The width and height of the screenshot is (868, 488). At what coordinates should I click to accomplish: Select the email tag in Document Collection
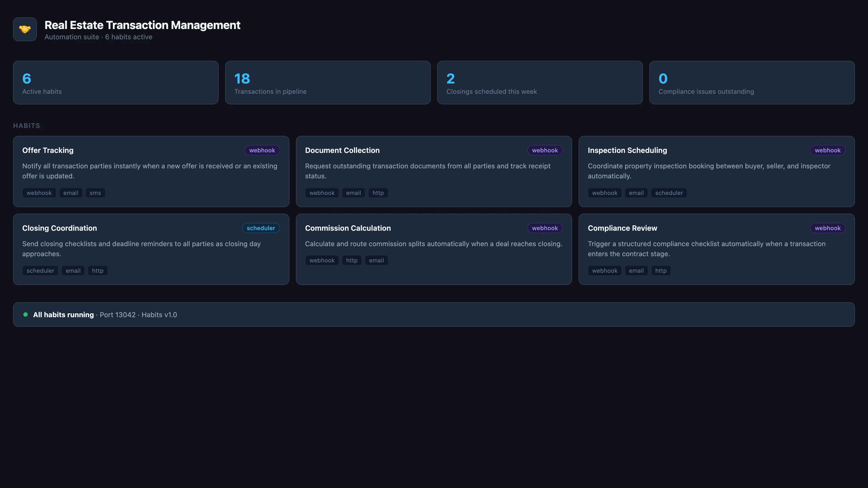(x=353, y=193)
